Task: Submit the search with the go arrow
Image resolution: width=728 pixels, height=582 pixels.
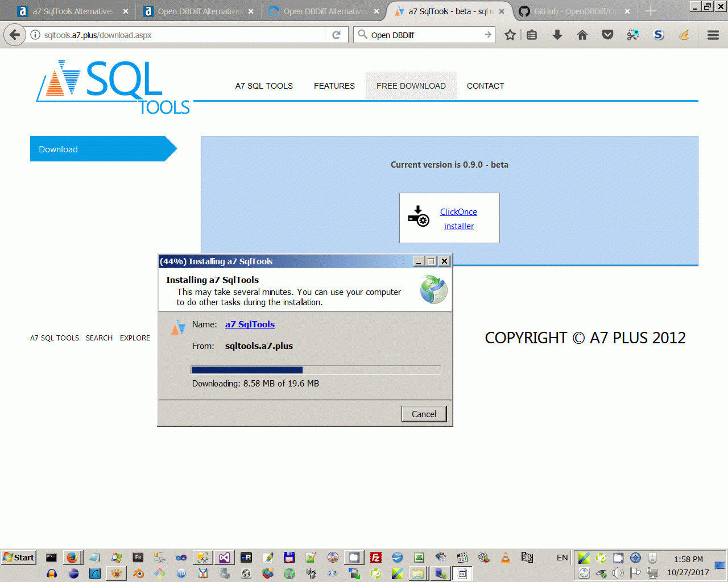Action: tap(488, 35)
